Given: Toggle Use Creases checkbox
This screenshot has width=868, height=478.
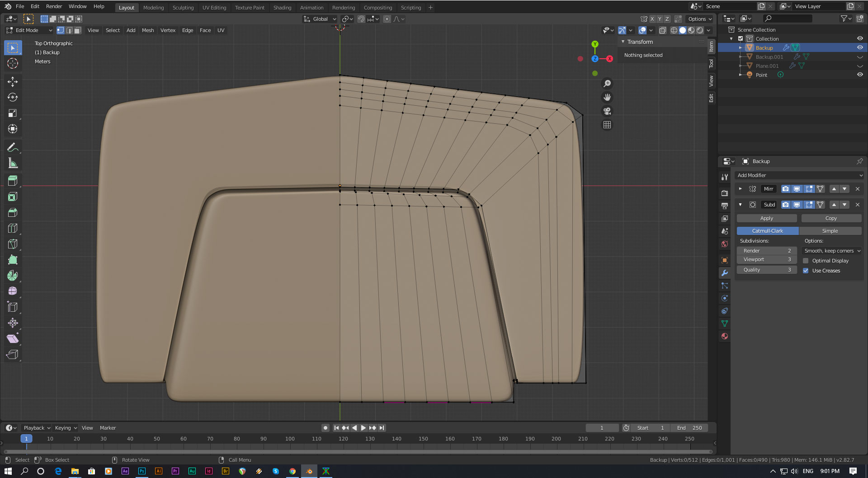Looking at the screenshot, I should coord(806,271).
